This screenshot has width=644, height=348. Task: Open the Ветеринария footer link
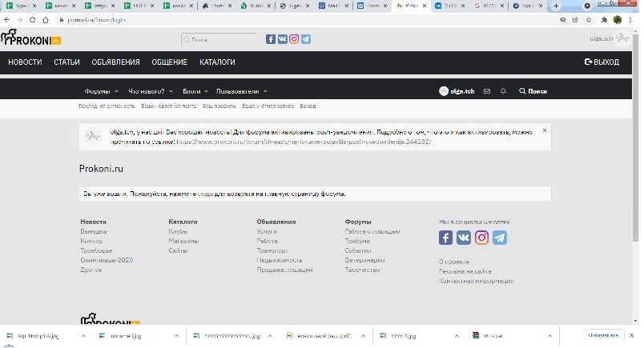point(364,260)
